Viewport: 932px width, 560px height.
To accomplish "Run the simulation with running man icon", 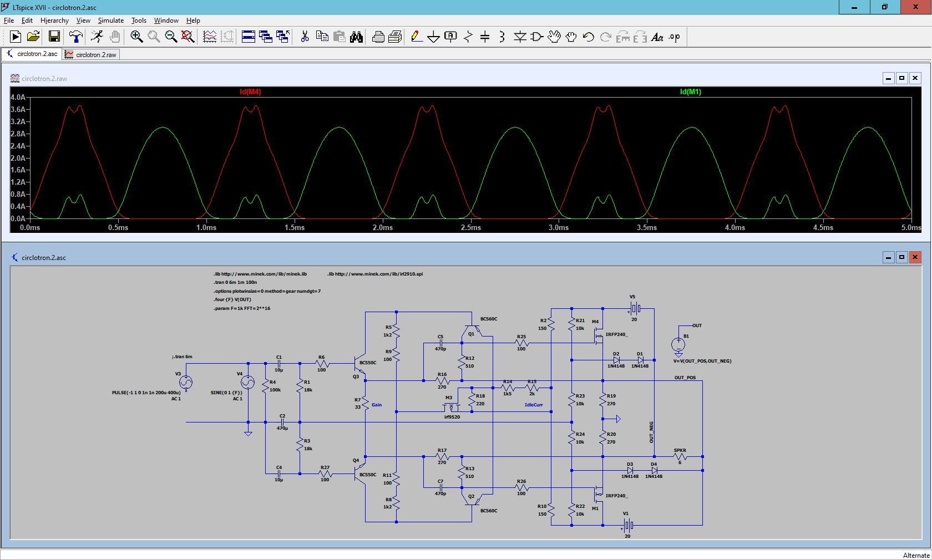I will click(97, 37).
